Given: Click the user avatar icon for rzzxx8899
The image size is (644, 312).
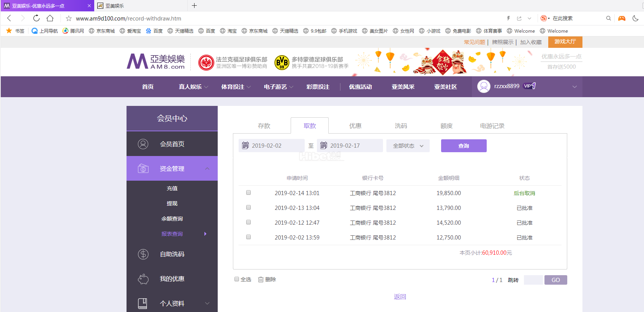Looking at the screenshot, I should [484, 87].
